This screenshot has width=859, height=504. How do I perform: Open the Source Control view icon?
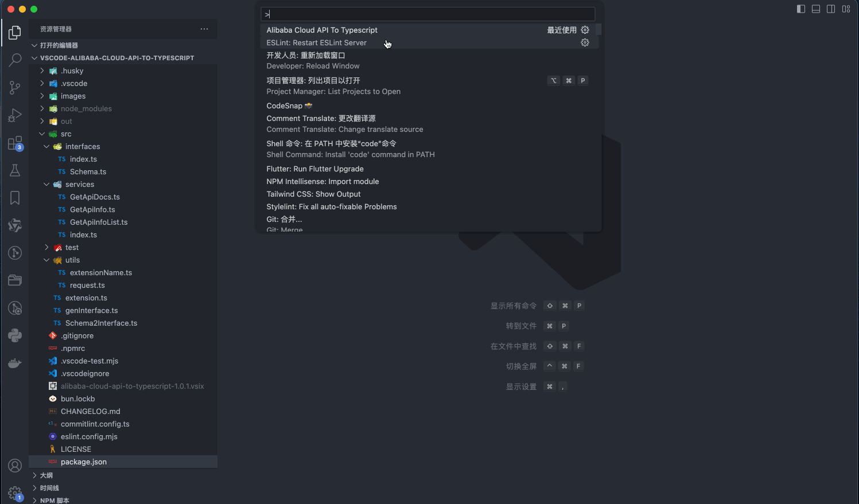15,87
